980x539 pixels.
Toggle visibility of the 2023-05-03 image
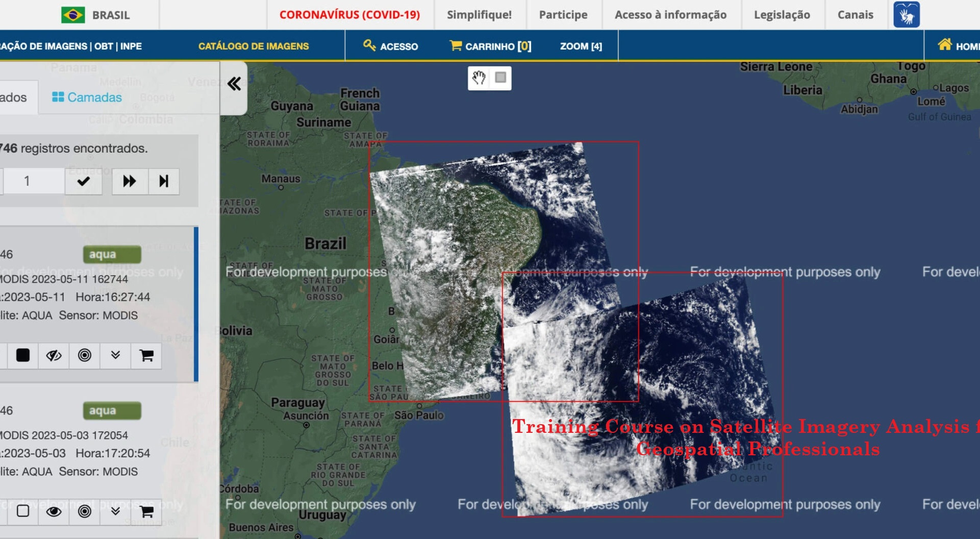click(x=54, y=511)
